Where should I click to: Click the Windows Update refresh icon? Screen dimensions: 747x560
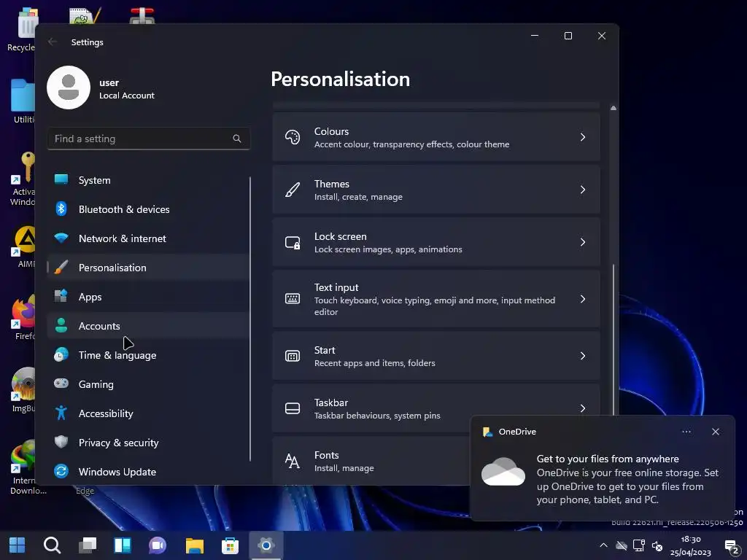tap(61, 472)
